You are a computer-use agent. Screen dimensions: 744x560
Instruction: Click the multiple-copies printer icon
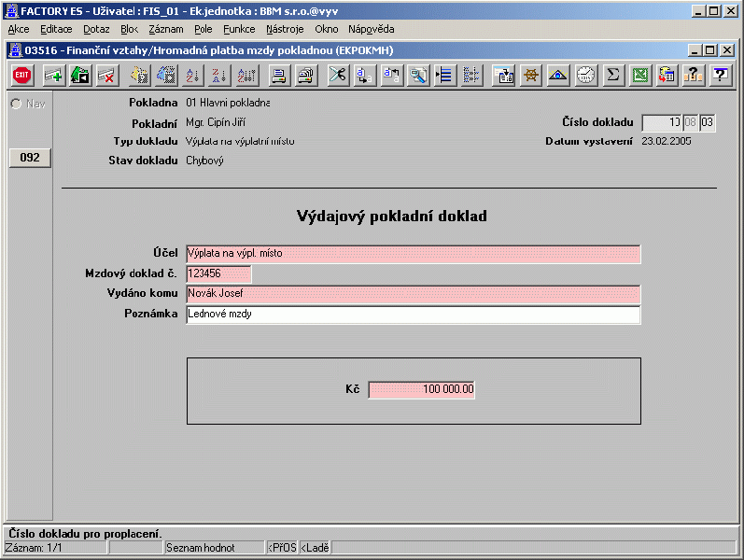(306, 75)
